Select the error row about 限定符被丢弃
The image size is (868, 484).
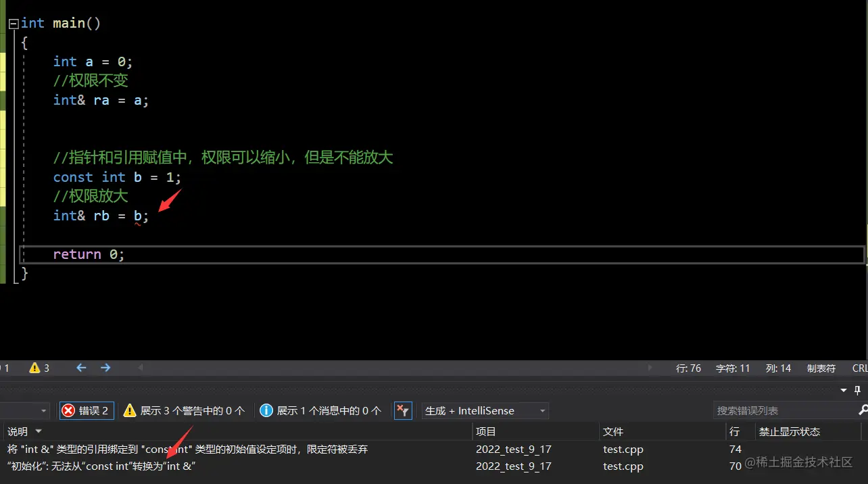tap(433, 449)
